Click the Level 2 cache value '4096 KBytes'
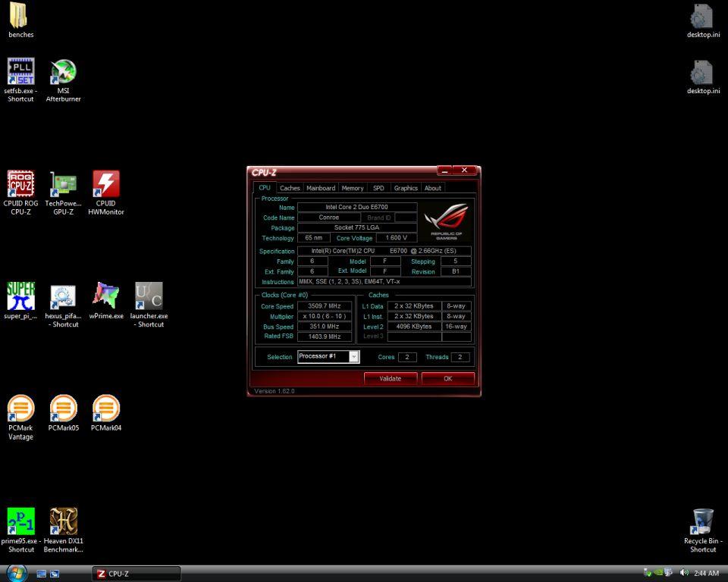 point(414,327)
